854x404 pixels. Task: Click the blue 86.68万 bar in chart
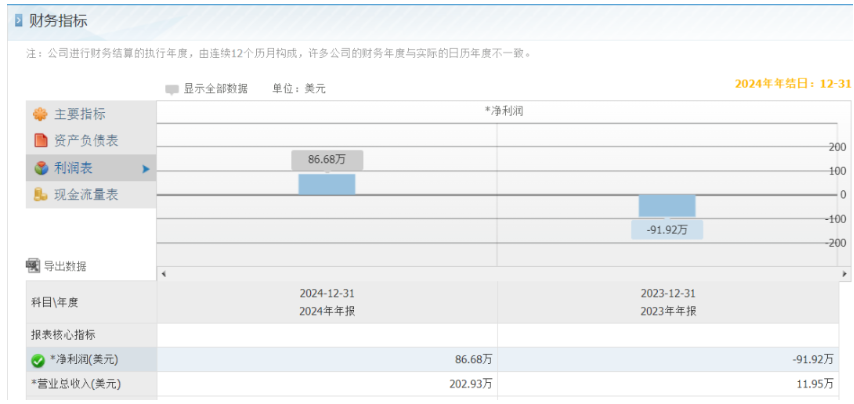[x=327, y=184]
